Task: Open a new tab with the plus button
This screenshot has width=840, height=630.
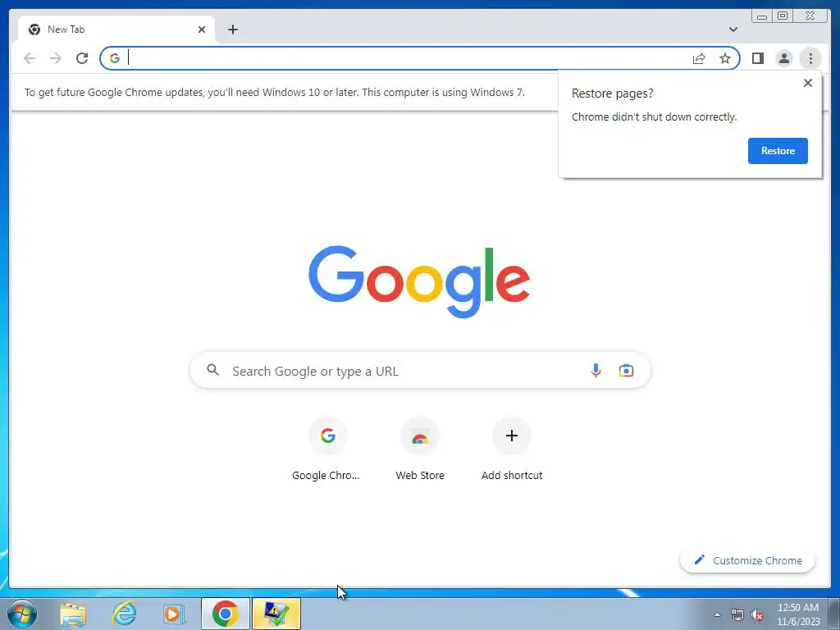Action: (232, 30)
